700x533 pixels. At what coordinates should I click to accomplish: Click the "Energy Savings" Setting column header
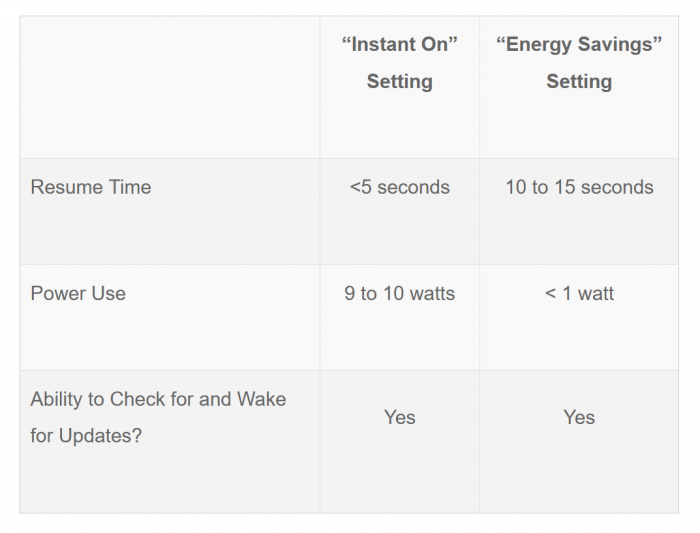click(579, 62)
